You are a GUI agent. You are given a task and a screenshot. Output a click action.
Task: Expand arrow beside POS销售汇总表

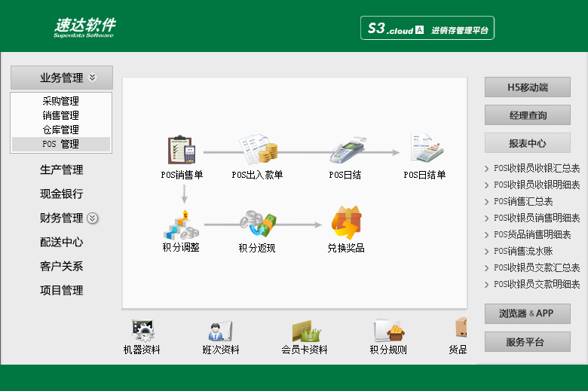[487, 202]
